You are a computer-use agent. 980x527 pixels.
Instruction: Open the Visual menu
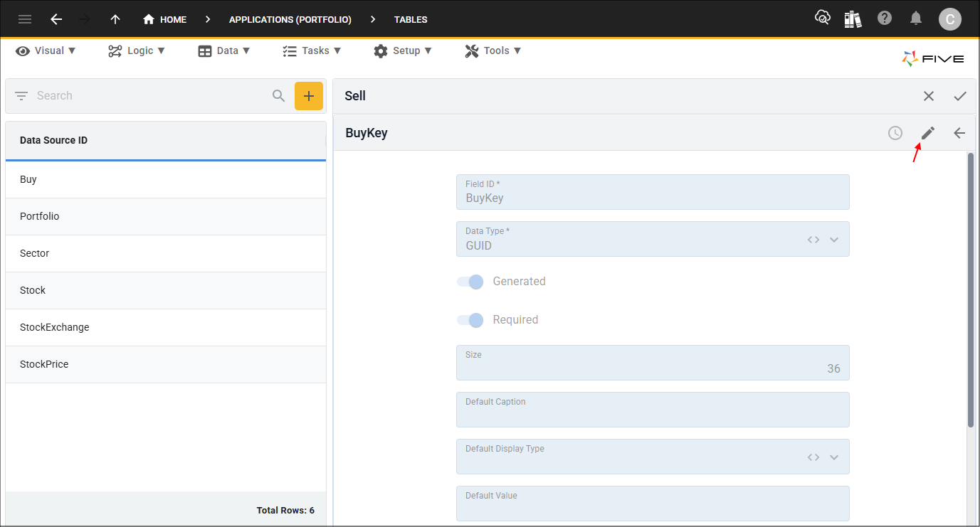[46, 50]
